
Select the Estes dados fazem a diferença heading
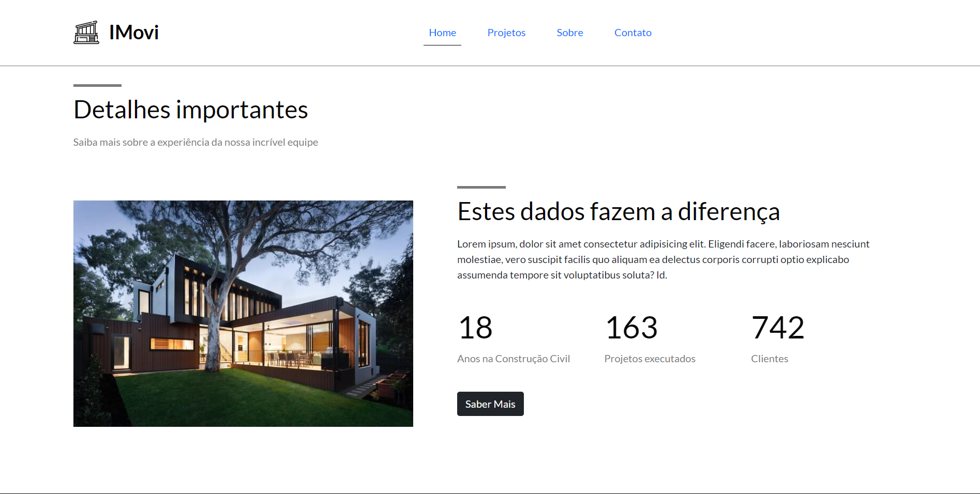(618, 211)
